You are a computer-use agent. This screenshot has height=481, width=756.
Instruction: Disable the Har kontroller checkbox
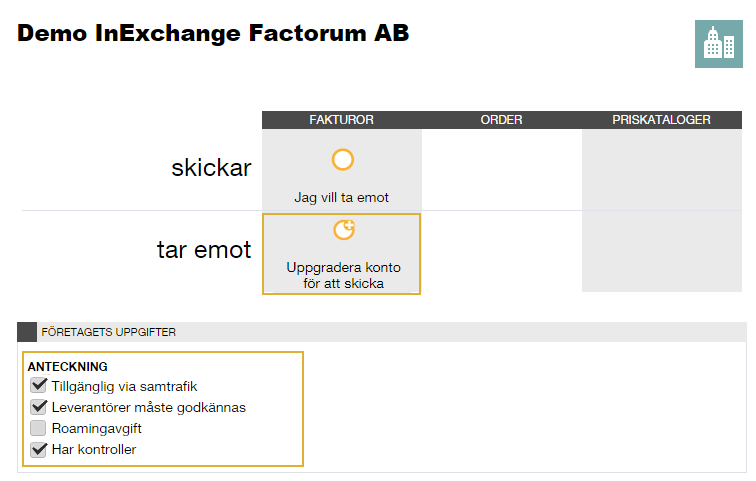coord(39,449)
